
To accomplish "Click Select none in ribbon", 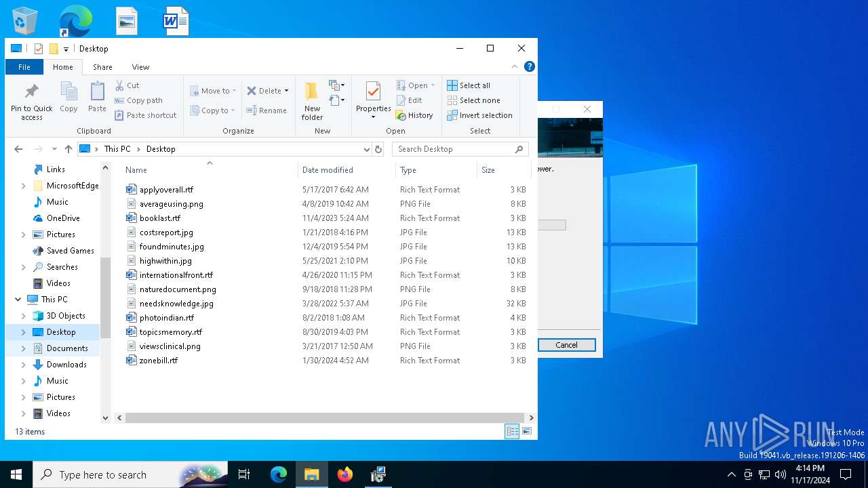I will point(473,100).
